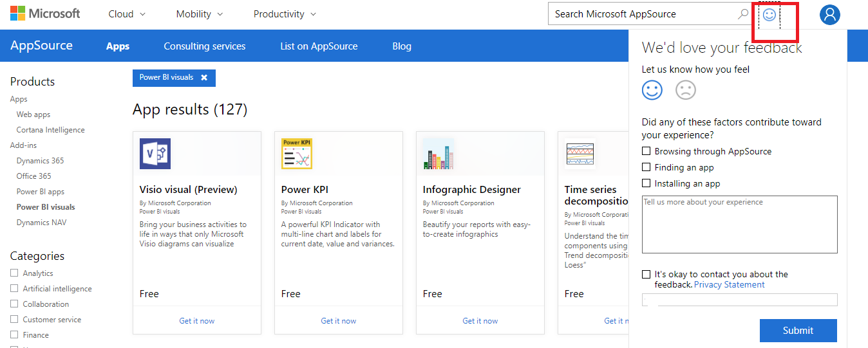Tick the Artificial intelligence category checkbox

14,288
